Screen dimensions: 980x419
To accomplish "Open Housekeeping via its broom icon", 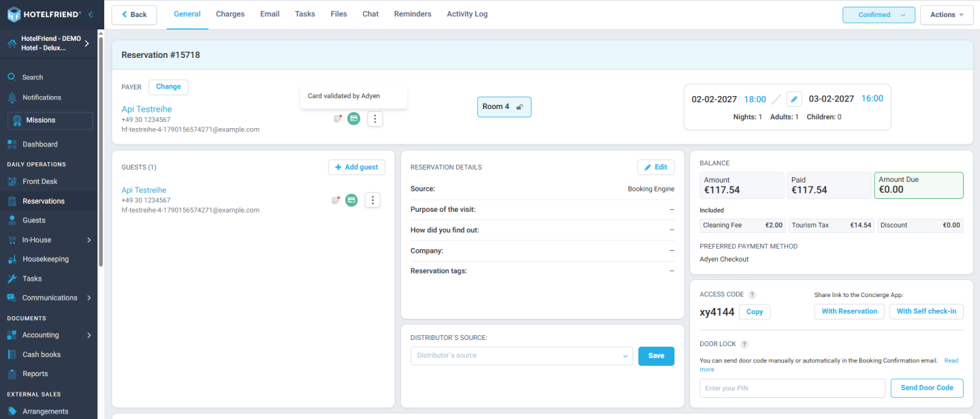I will pos(12,259).
